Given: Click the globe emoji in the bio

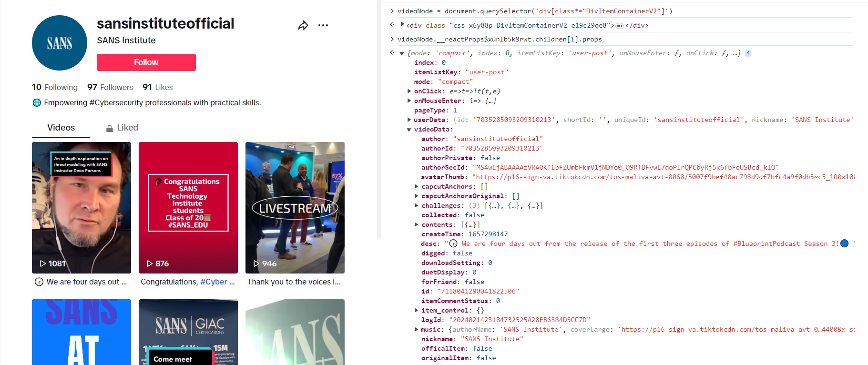Looking at the screenshot, I should (37, 102).
